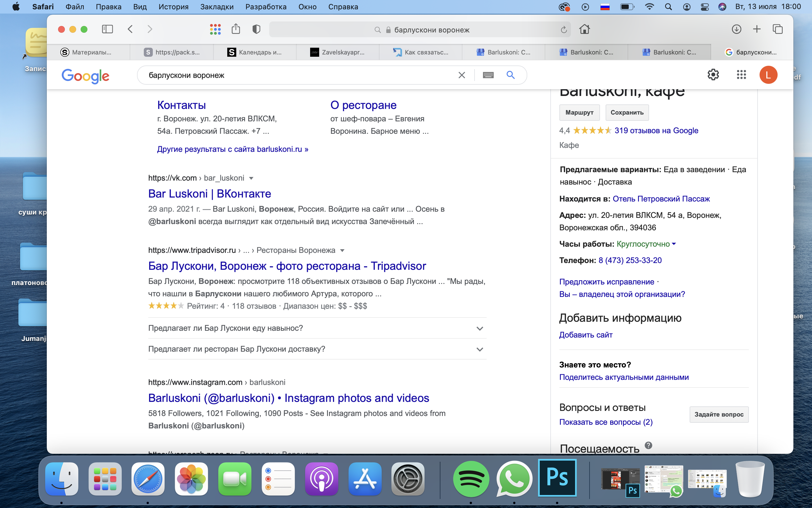Switch to the Zavelskayapr tab
The image size is (812, 508).
click(x=337, y=52)
